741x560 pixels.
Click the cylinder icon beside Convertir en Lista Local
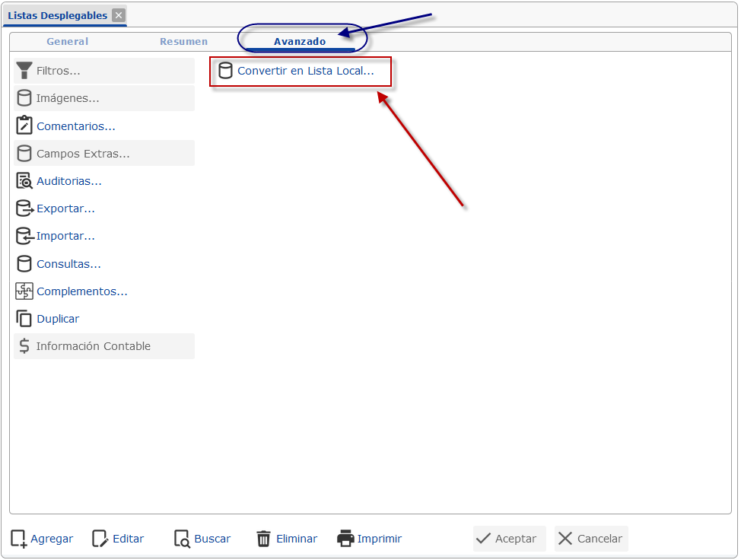pyautogui.click(x=225, y=71)
